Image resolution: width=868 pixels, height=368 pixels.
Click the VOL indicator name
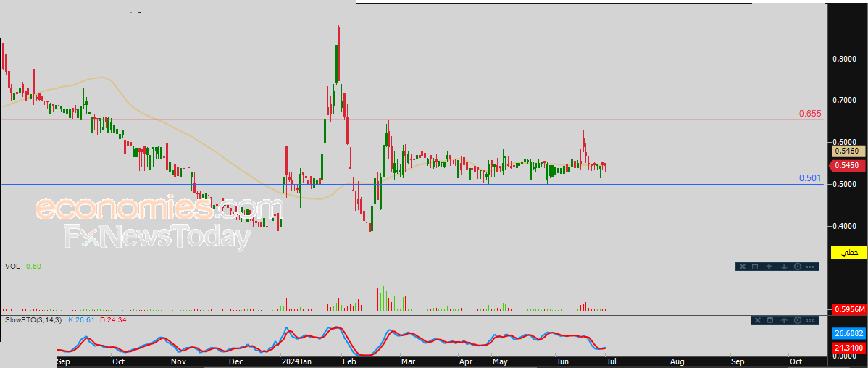click(12, 266)
